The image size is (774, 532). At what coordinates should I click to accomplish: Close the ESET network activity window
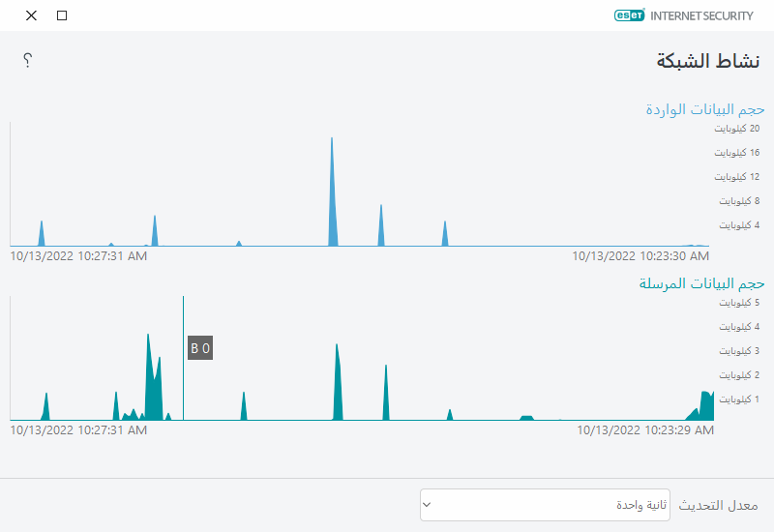tap(31, 15)
